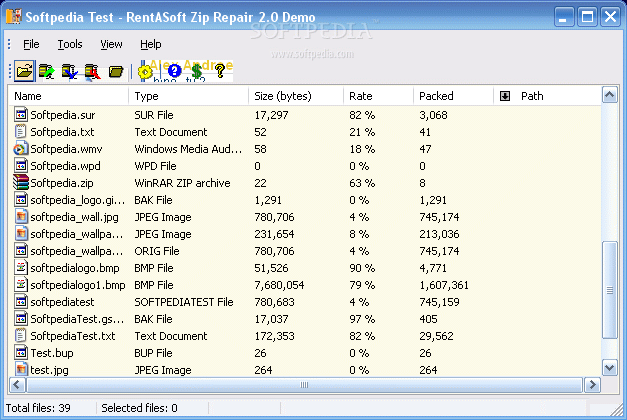
Task: Open the View menu
Action: pyautogui.click(x=111, y=44)
